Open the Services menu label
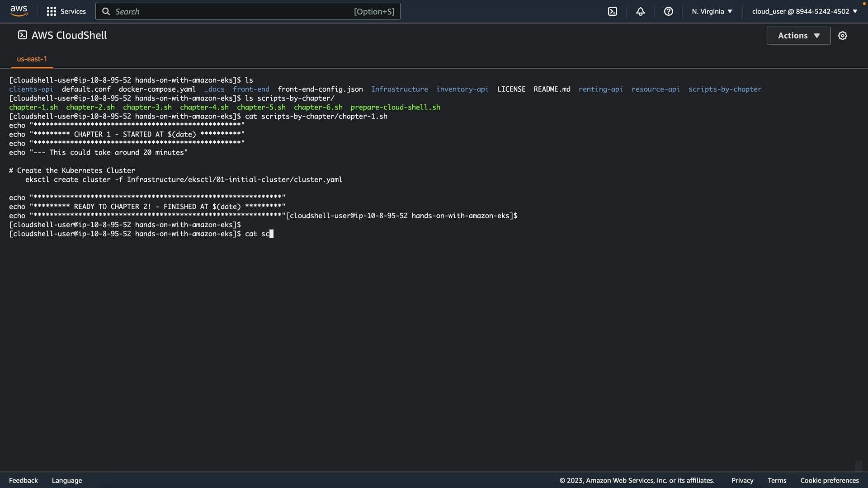868x488 pixels. coord(73,11)
